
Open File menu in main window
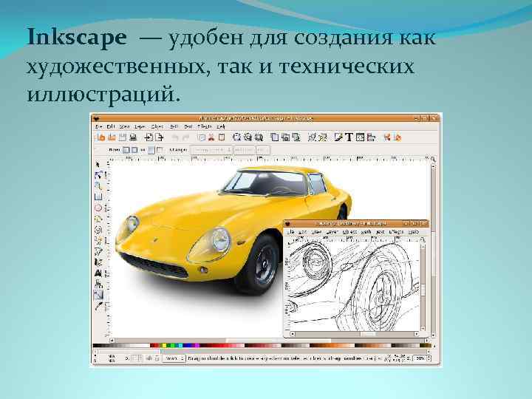tap(98, 126)
